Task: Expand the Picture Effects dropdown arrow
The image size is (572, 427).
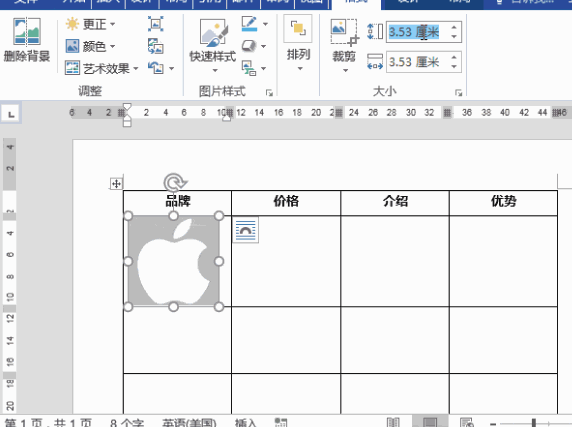Action: click(264, 46)
